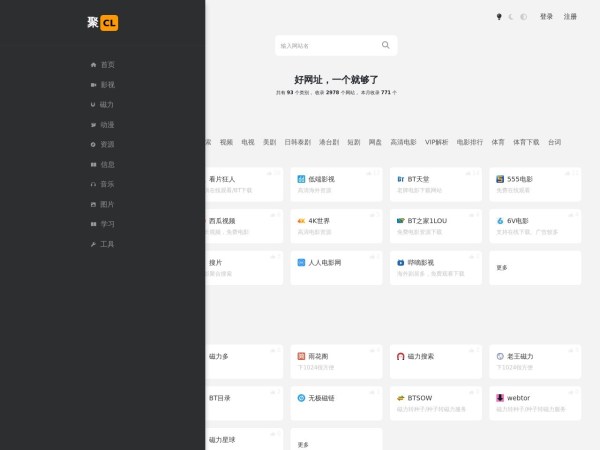Open the 日韩泰剧 tab

tap(297, 142)
